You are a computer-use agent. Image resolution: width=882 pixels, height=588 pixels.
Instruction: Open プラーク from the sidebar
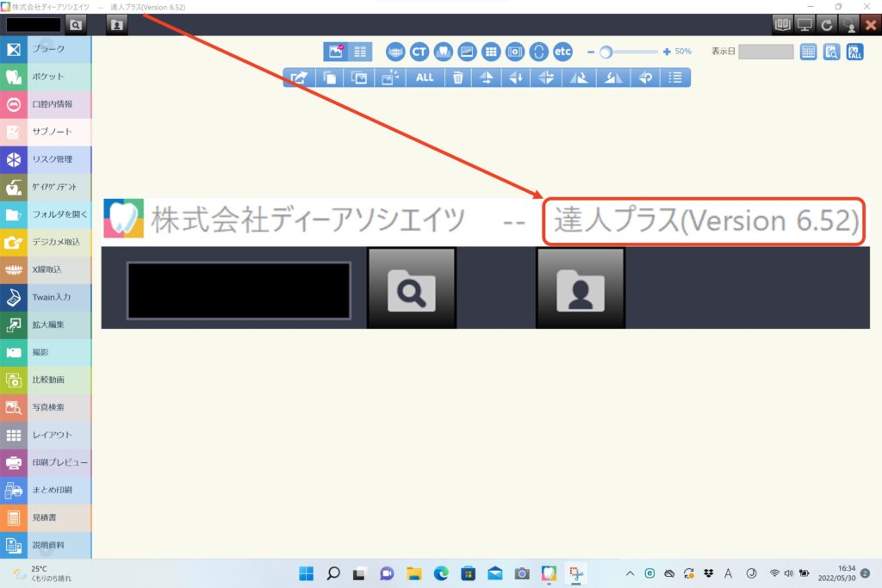(47, 49)
